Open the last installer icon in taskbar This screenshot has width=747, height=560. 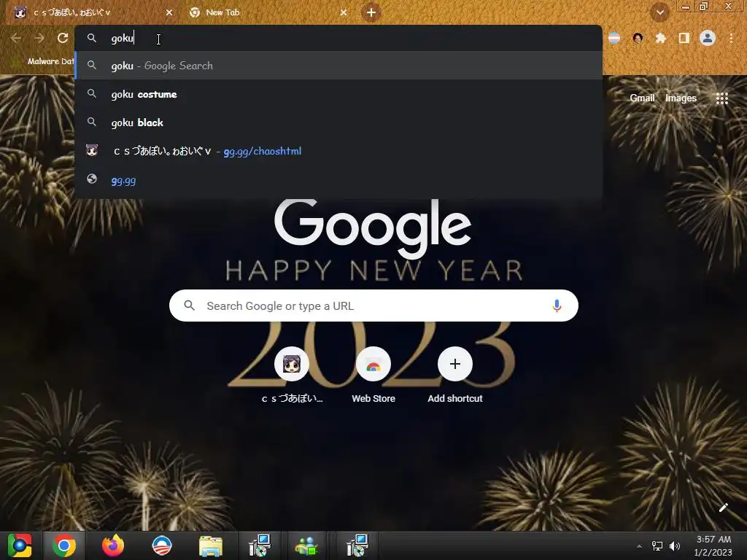pos(357,545)
